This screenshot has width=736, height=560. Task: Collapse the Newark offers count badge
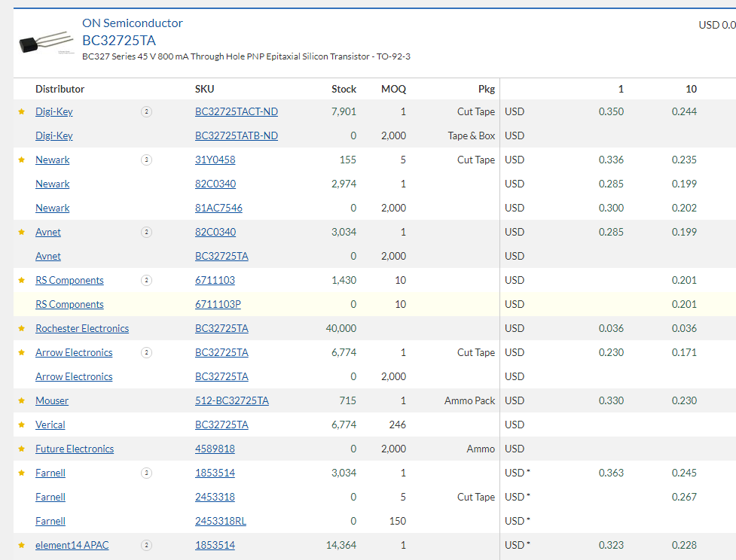click(x=146, y=160)
